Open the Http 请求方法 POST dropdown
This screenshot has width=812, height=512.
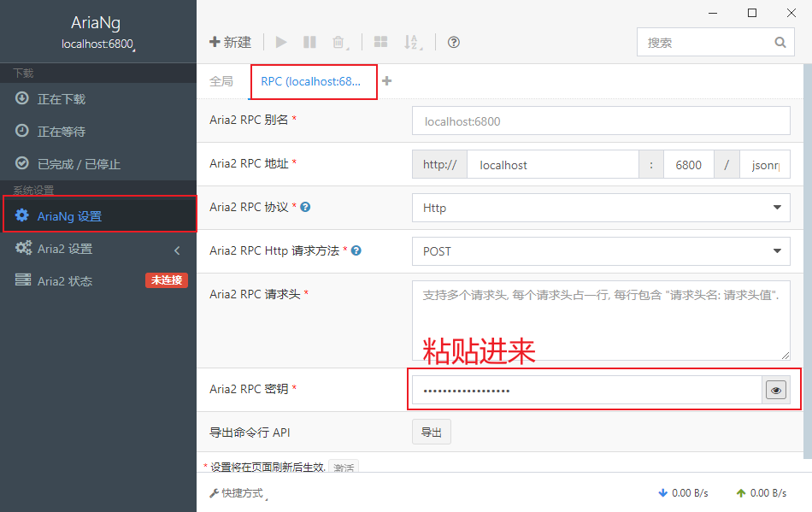pos(601,251)
